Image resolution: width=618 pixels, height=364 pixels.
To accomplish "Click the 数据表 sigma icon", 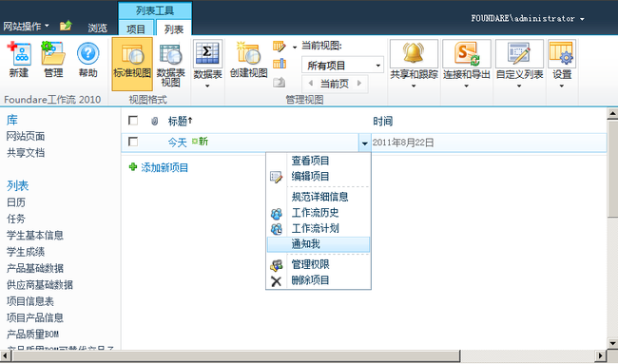I will point(207,53).
